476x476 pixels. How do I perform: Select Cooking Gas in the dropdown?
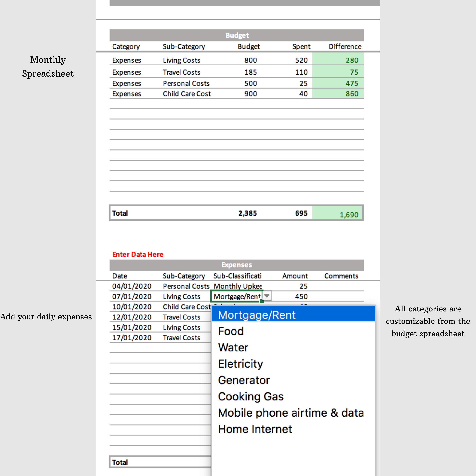point(251,396)
